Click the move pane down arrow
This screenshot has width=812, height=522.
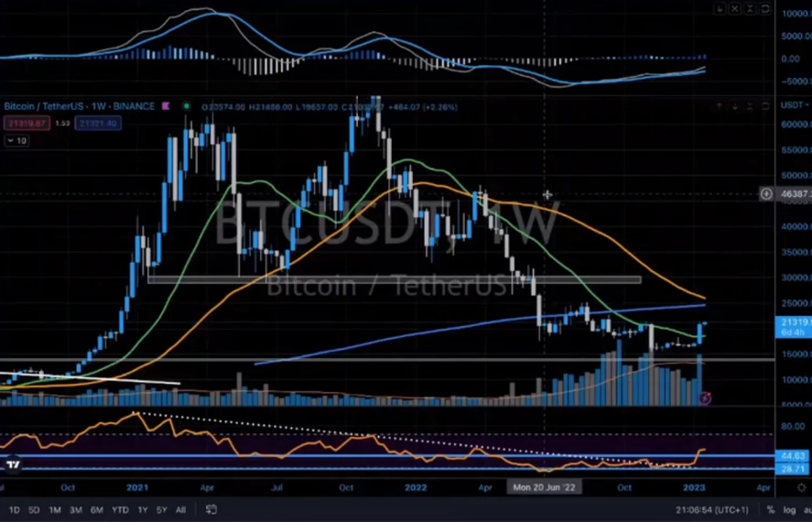(x=734, y=107)
